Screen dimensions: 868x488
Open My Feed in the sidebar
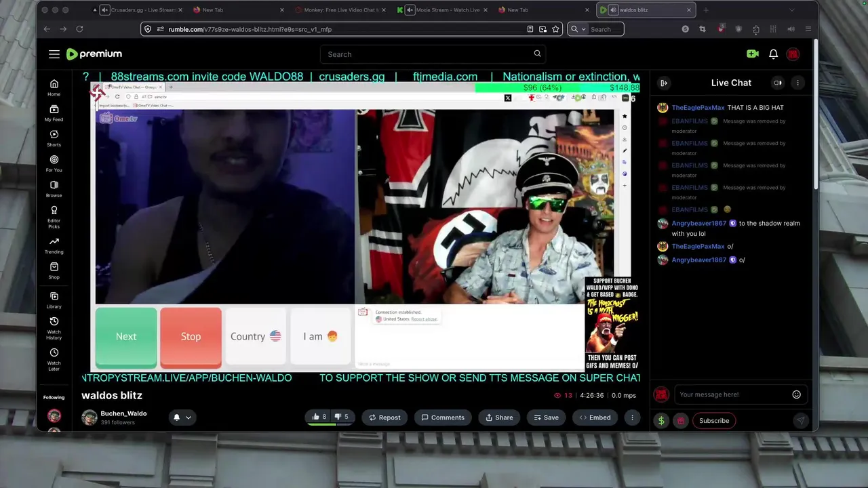coord(54,113)
